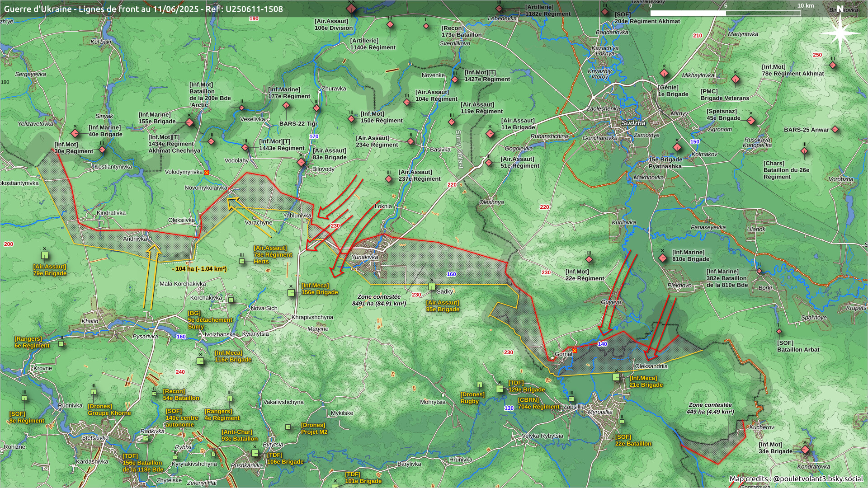Click green square marker of 95e Brigade
The image size is (868, 488).
click(x=432, y=286)
